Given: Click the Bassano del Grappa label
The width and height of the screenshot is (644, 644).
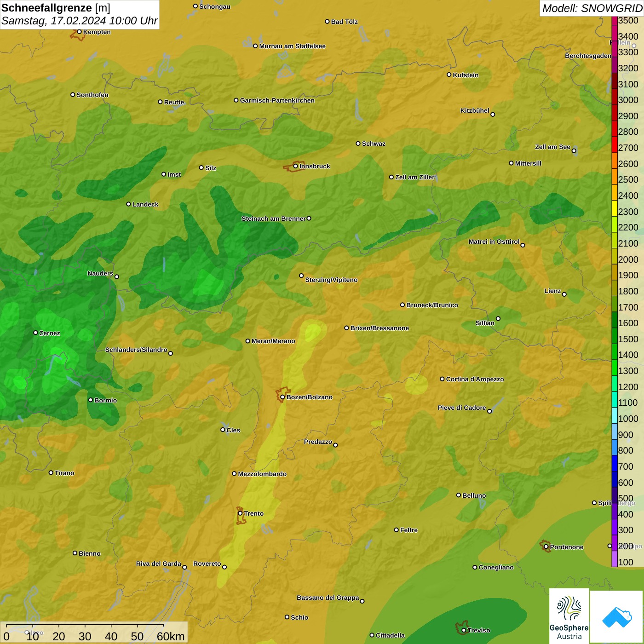Looking at the screenshot, I should (328, 598).
